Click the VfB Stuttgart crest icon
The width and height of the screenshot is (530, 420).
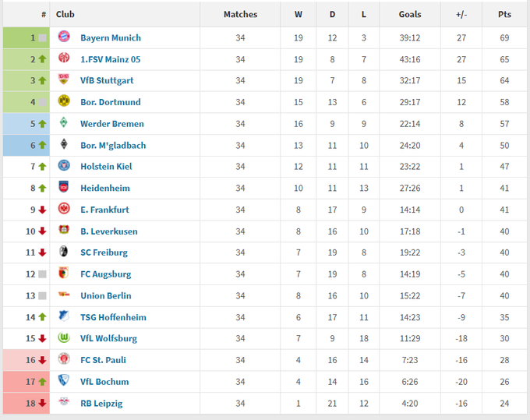point(64,80)
